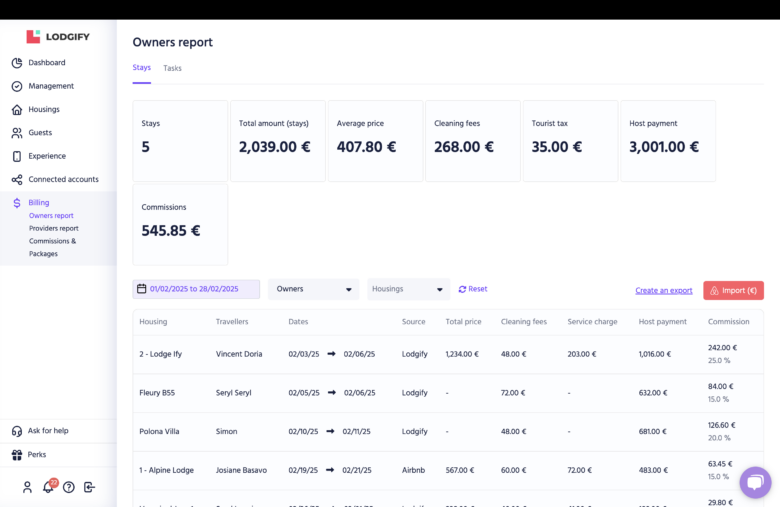Click the Connected accounts share icon
Screen dimensions: 780x507
[17, 180]
